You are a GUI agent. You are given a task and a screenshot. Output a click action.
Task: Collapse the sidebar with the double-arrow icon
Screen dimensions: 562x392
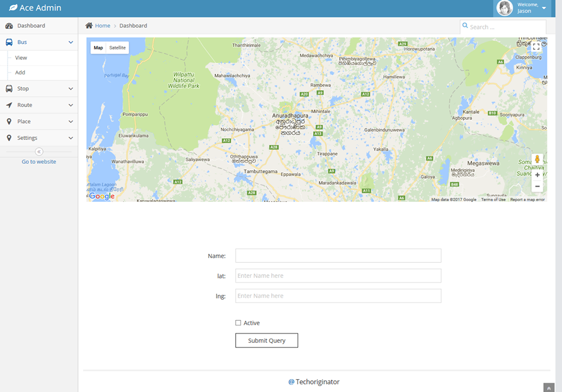pos(39,152)
